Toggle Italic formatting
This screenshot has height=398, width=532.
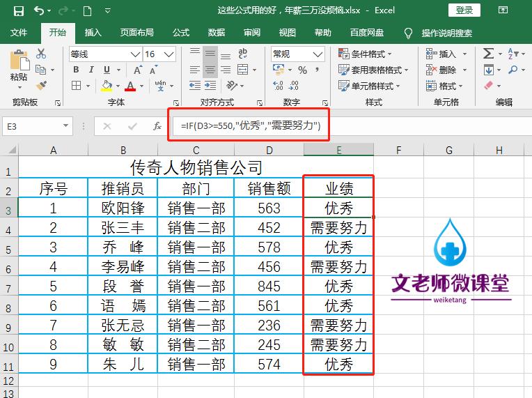tap(91, 70)
